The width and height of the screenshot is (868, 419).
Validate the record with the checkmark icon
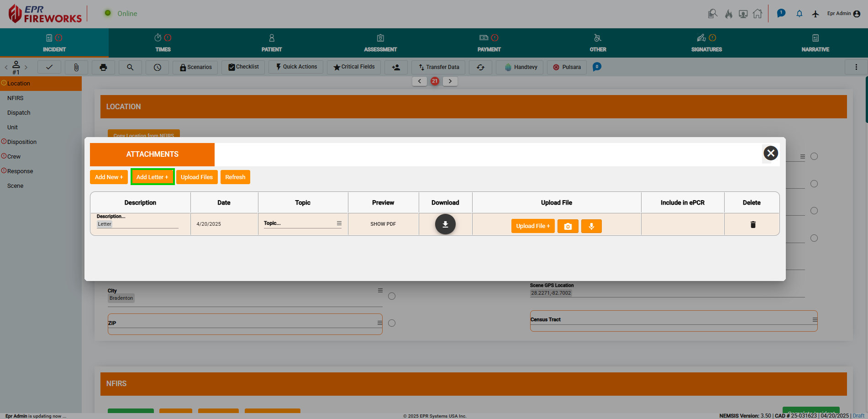coord(49,67)
